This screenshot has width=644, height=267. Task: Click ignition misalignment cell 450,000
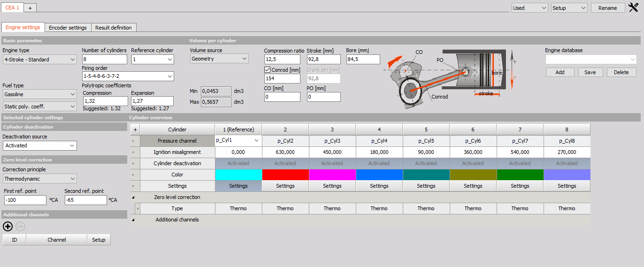pyautogui.click(x=332, y=152)
